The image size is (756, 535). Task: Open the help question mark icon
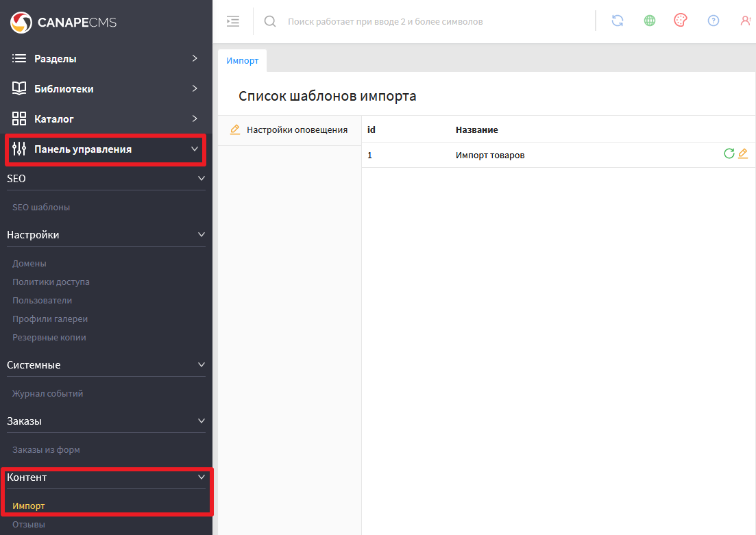(714, 21)
